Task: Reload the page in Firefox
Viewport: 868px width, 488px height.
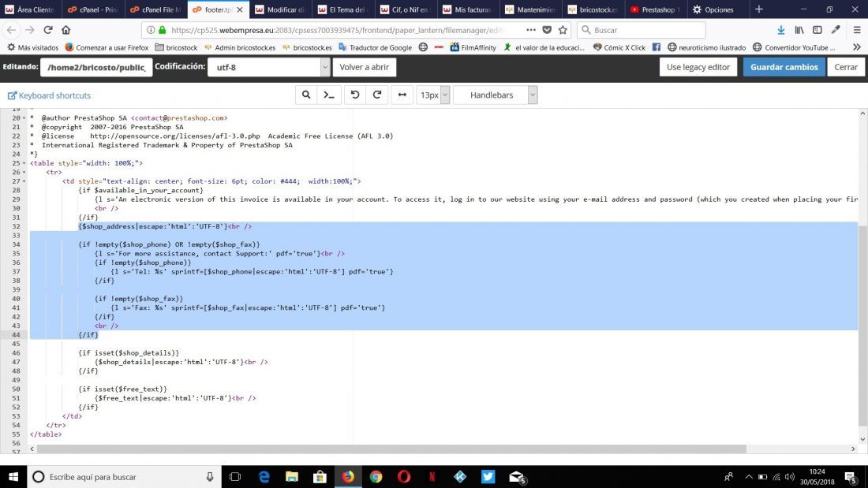Action: point(48,30)
